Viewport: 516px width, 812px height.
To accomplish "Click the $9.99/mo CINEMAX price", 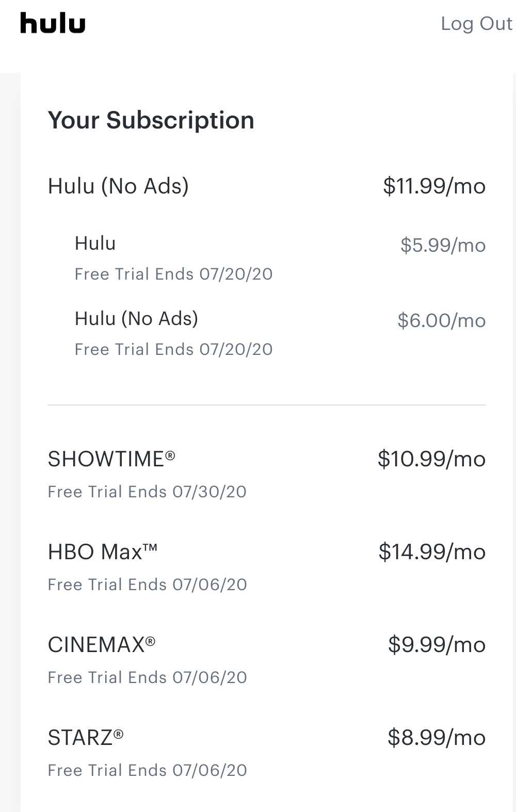I will tap(437, 644).
